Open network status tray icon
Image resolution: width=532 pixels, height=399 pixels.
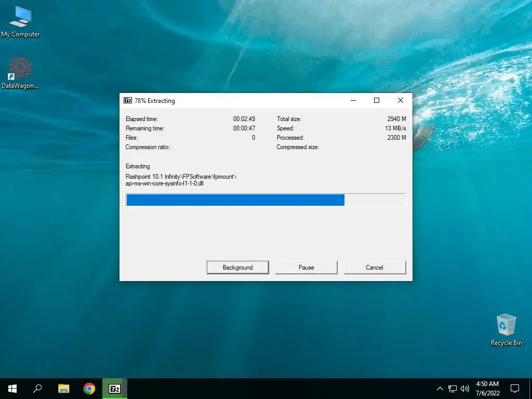453,389
